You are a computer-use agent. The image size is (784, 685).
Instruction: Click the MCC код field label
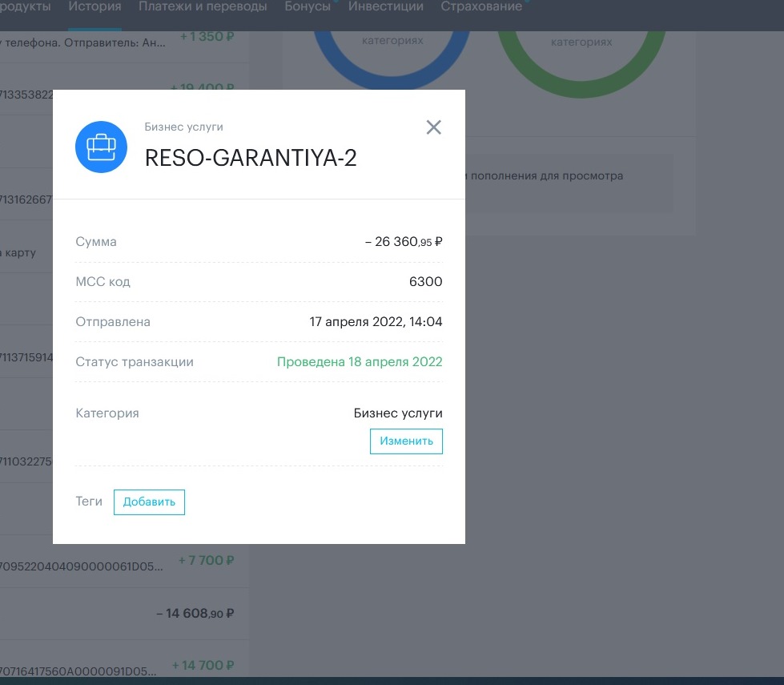coord(103,282)
